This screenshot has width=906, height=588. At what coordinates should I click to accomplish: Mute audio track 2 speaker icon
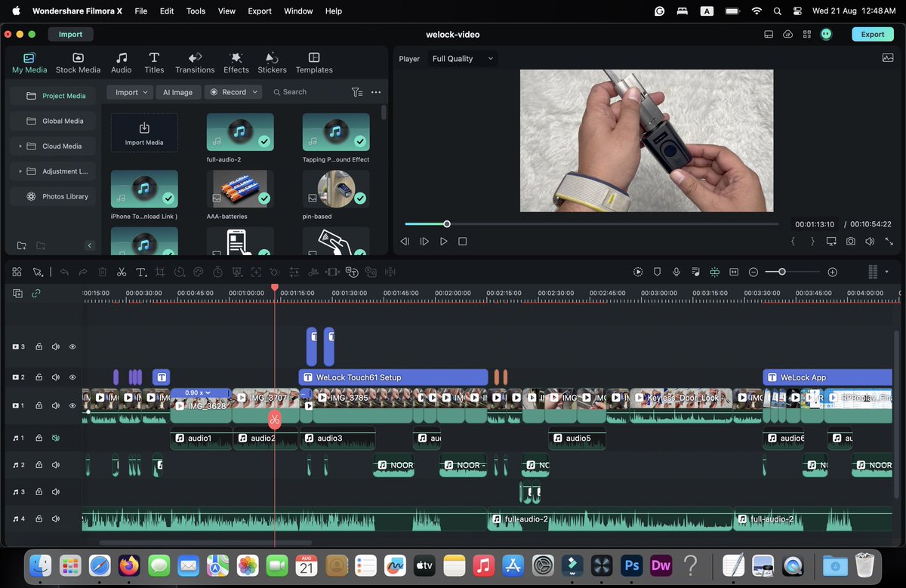pyautogui.click(x=55, y=465)
